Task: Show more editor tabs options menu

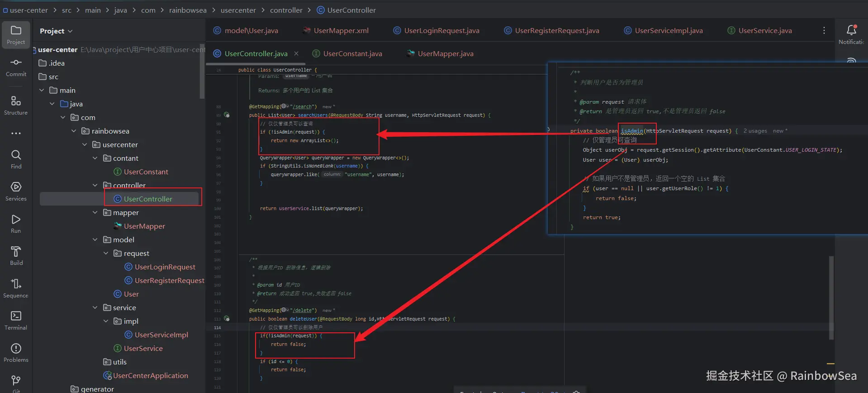Action: coord(824,30)
